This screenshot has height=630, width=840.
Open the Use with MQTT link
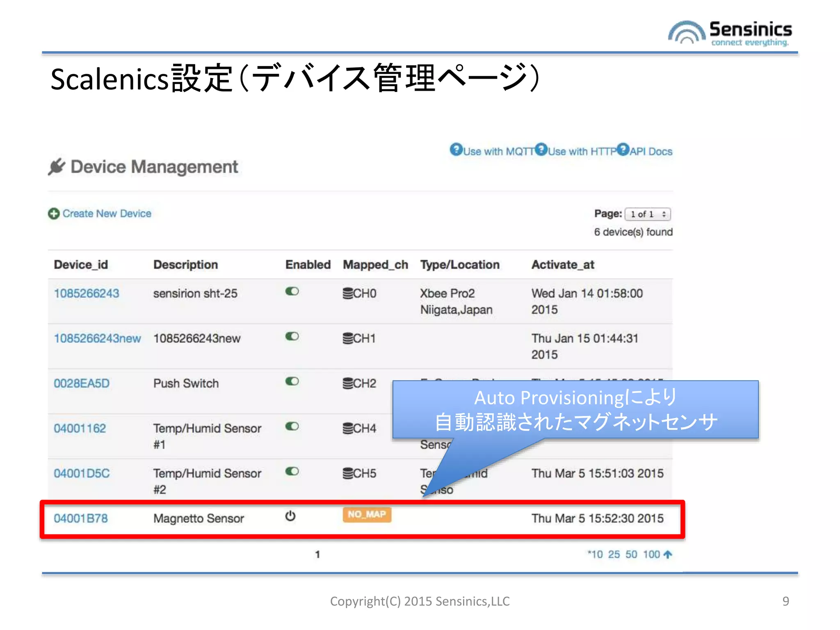click(x=499, y=151)
